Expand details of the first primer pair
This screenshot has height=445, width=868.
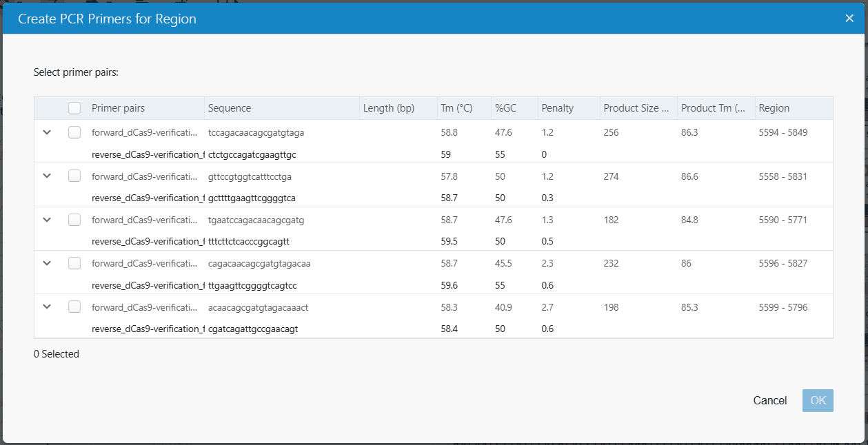47,132
